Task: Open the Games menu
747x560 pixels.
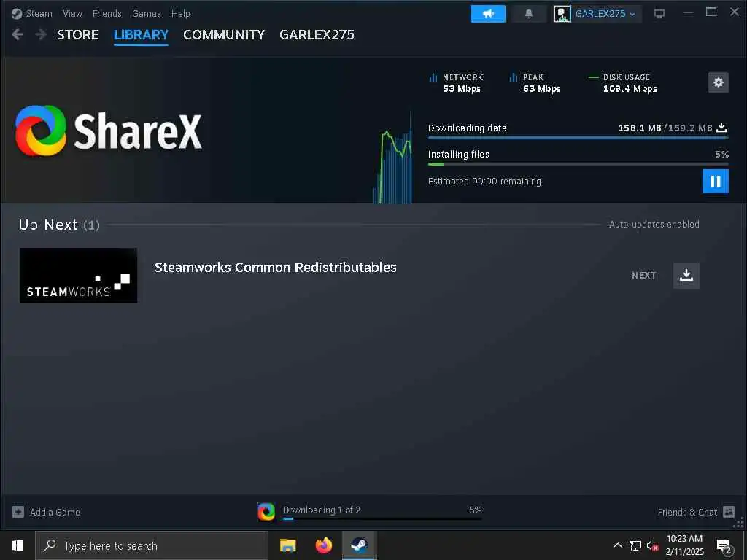Action: coord(146,13)
